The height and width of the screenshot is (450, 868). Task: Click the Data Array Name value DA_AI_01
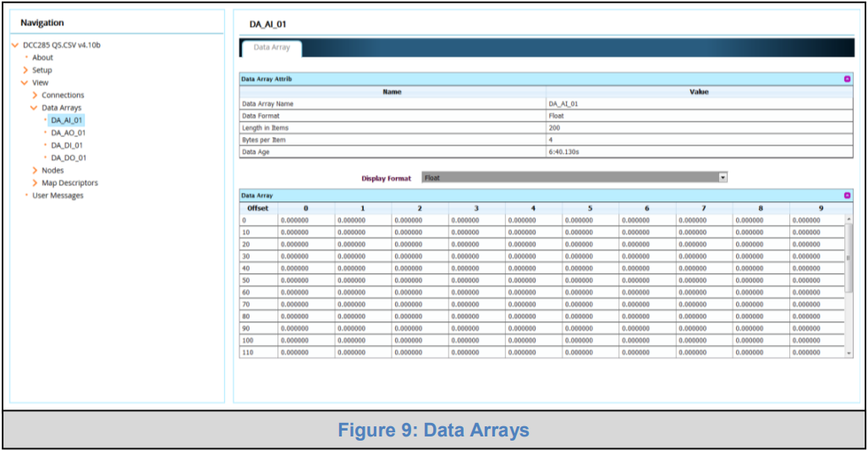tap(563, 104)
